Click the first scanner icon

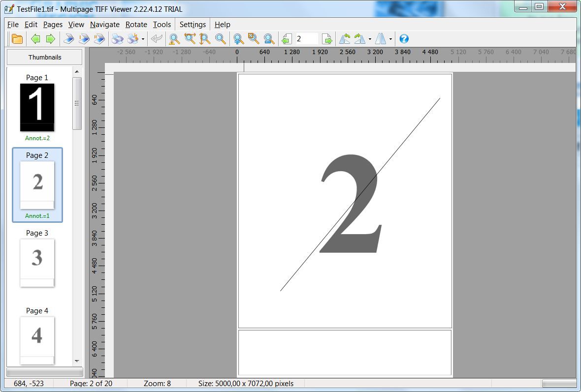68,39
